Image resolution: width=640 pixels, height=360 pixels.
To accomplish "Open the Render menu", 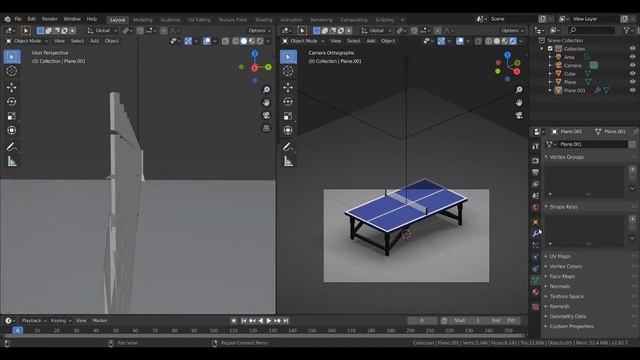I will point(49,19).
